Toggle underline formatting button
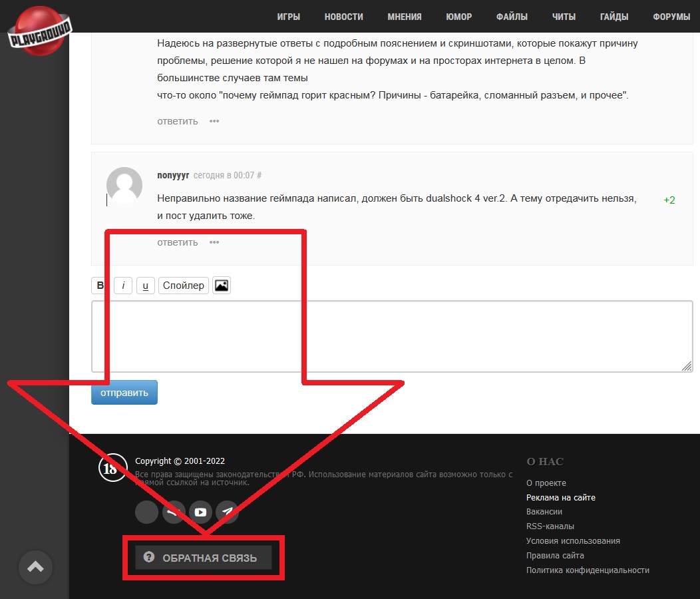The width and height of the screenshot is (700, 599). click(146, 286)
